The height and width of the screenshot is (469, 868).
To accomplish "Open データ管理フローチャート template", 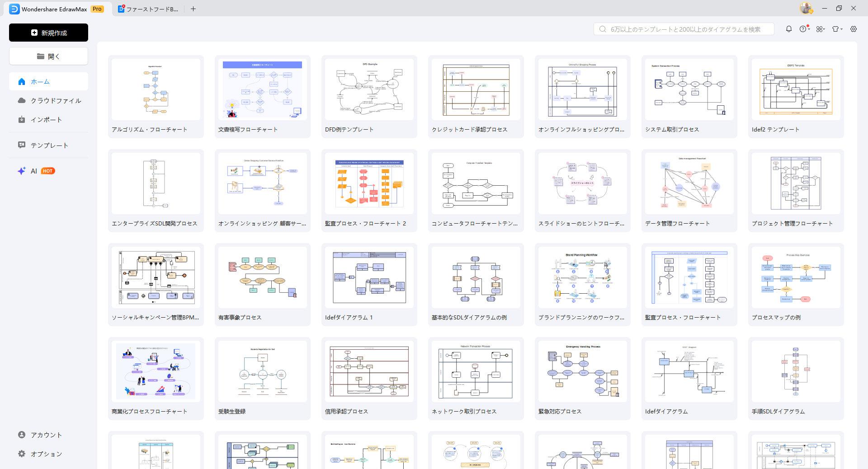I will tap(689, 191).
